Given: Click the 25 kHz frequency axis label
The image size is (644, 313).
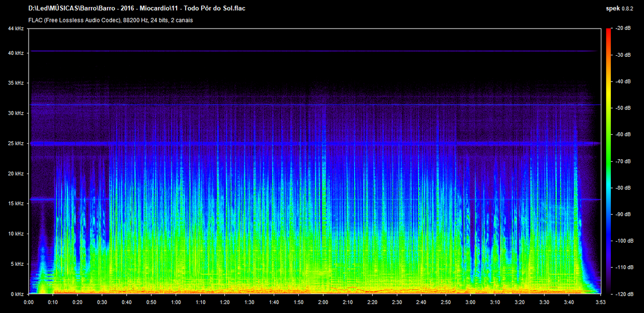Looking at the screenshot, I should coord(16,143).
